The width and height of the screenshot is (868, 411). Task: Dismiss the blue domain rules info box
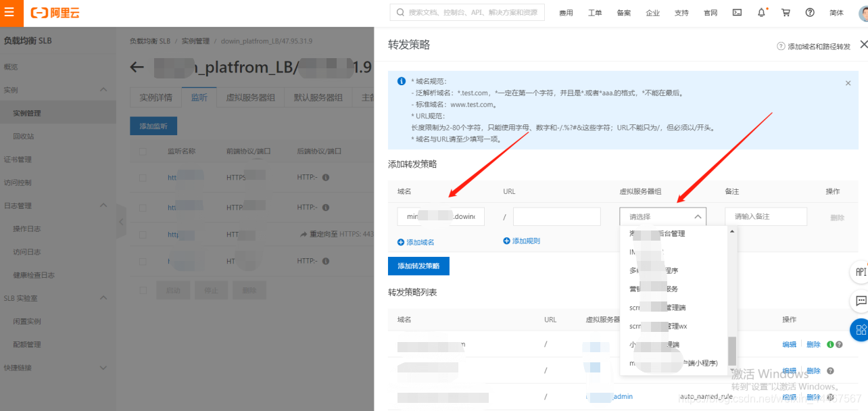(848, 83)
